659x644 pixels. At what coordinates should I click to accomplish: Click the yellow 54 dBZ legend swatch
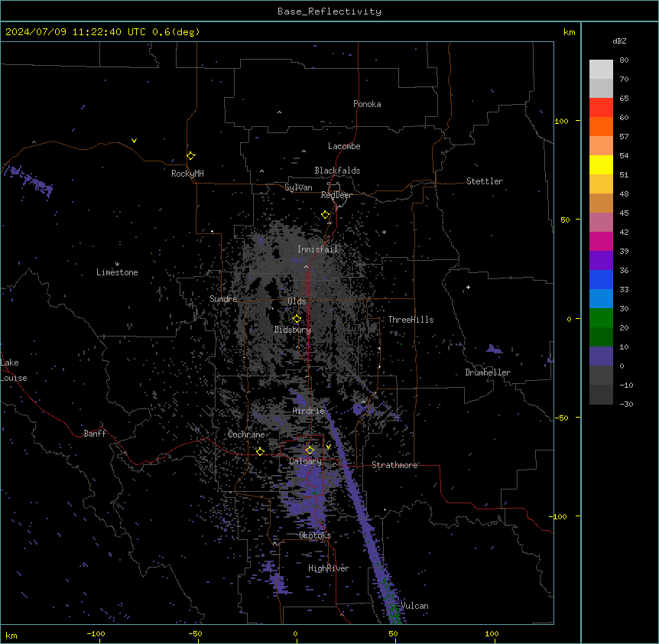[601, 164]
